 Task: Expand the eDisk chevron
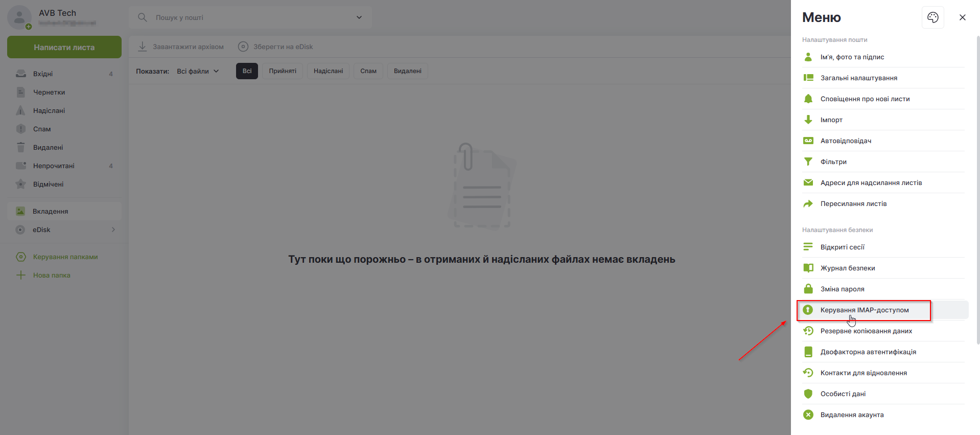tap(113, 230)
